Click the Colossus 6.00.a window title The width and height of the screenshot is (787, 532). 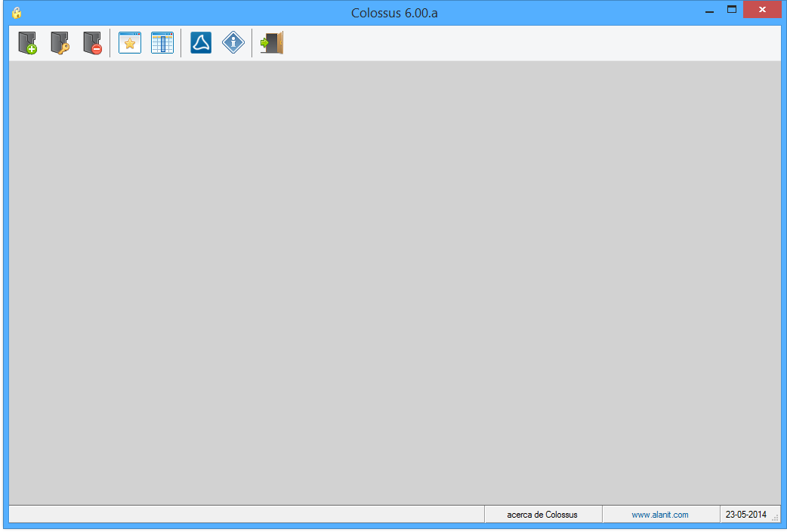pyautogui.click(x=394, y=13)
